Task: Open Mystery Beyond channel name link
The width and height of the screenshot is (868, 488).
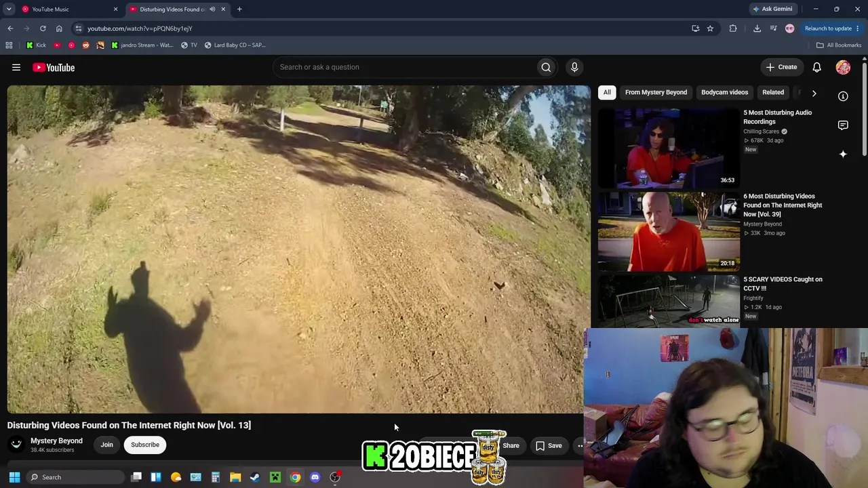Action: (56, 441)
